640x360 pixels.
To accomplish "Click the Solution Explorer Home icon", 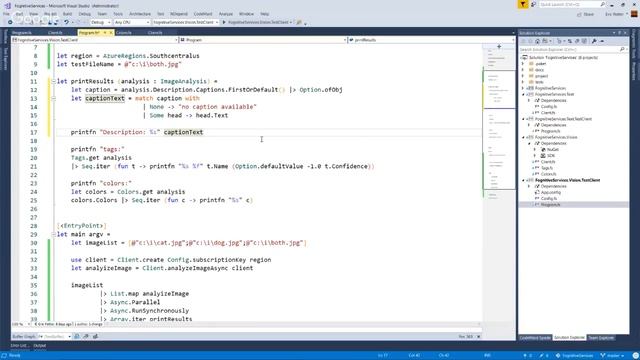I will click(538, 41).
